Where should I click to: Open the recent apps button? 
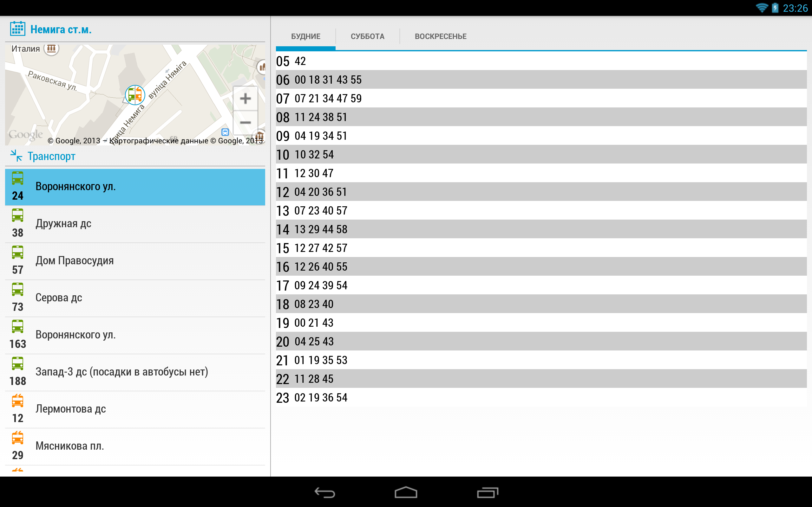488,492
